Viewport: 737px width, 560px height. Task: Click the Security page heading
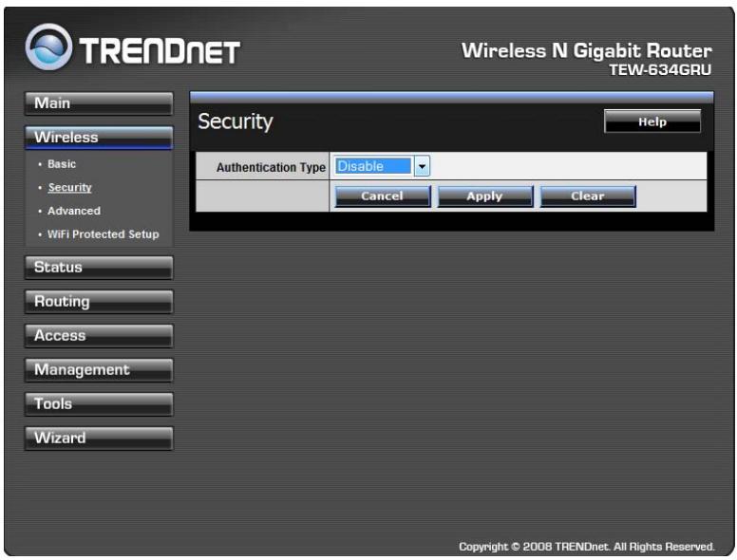point(235,121)
